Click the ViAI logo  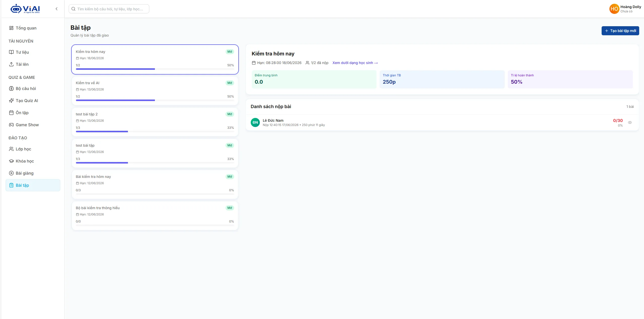25,9
